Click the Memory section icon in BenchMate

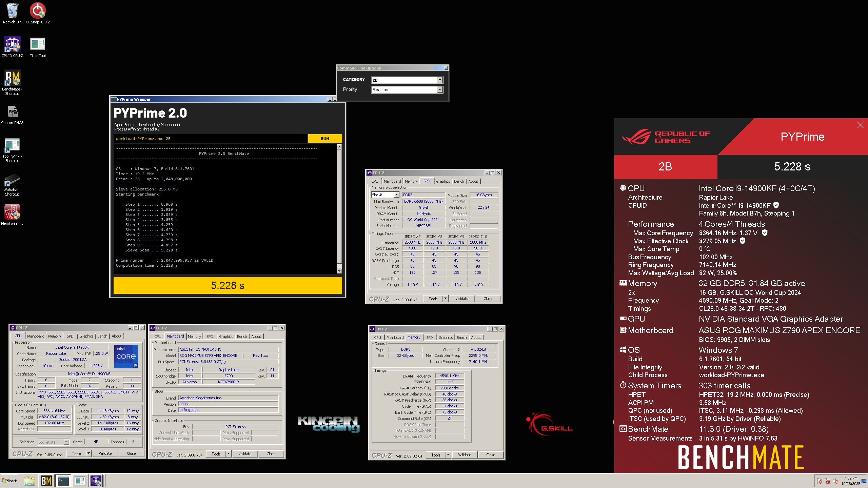click(x=623, y=283)
